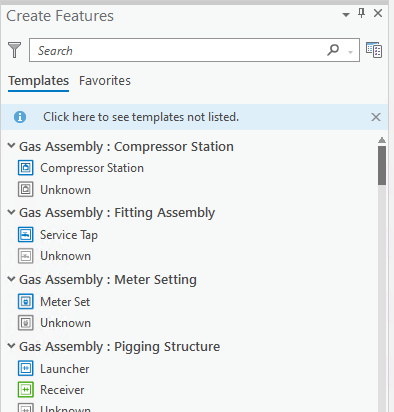The image size is (394, 412).
Task: Click 'Unknown' label under Fitting Assembly
Action: pyautogui.click(x=65, y=256)
